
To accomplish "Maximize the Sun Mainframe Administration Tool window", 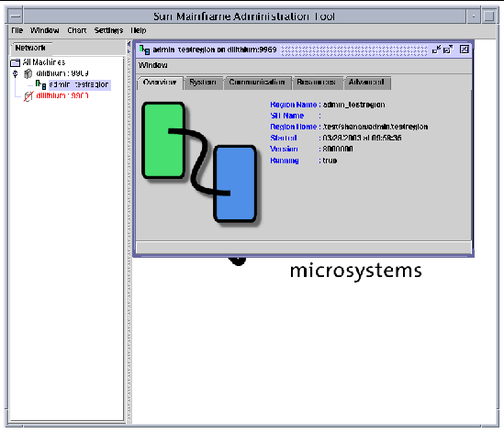I will (x=489, y=17).
